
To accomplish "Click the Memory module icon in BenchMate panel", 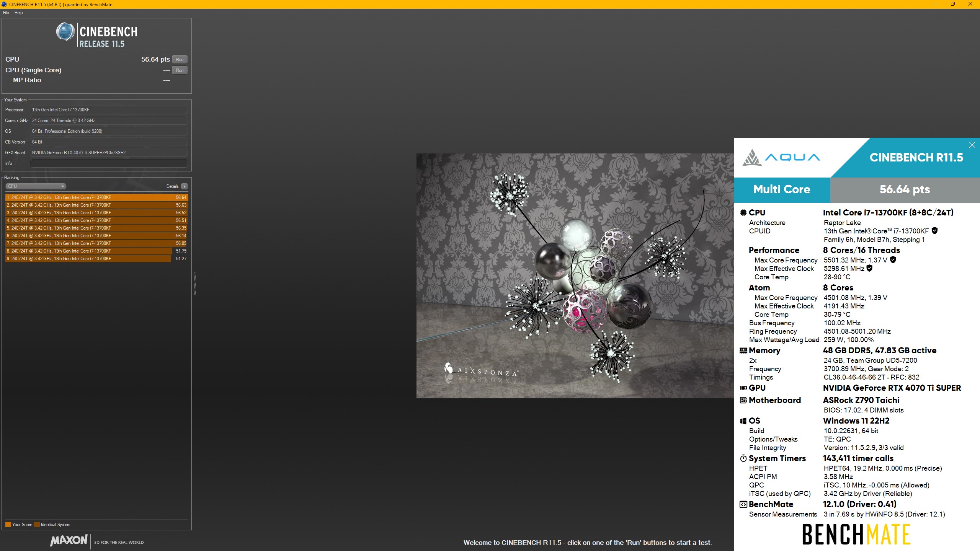I will [743, 350].
